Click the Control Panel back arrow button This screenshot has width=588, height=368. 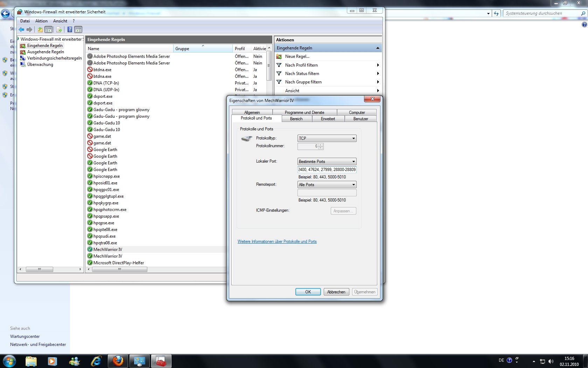point(5,14)
